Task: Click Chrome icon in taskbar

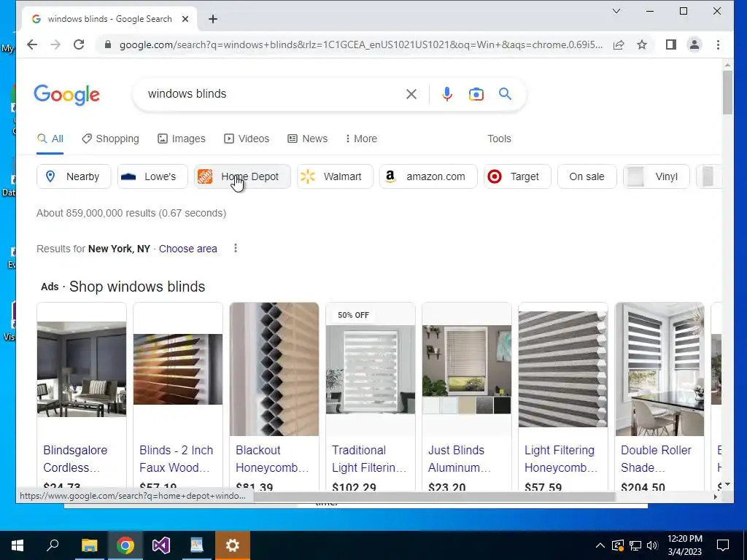Action: 125,545
